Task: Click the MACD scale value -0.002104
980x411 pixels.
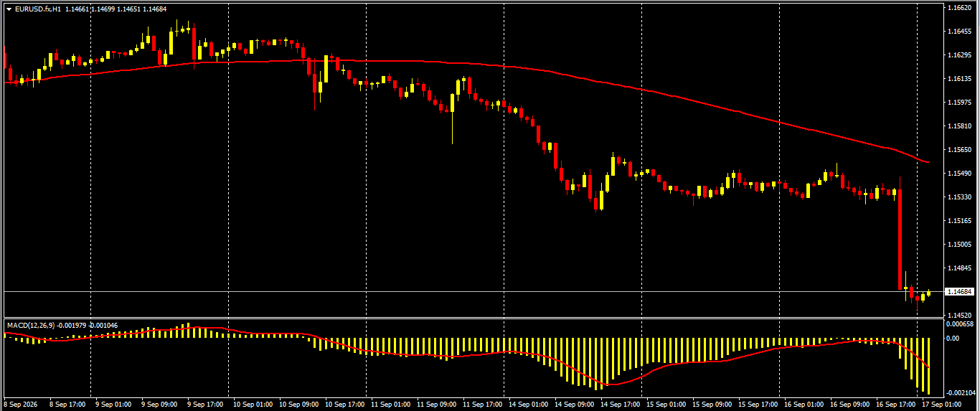Action: [961, 393]
